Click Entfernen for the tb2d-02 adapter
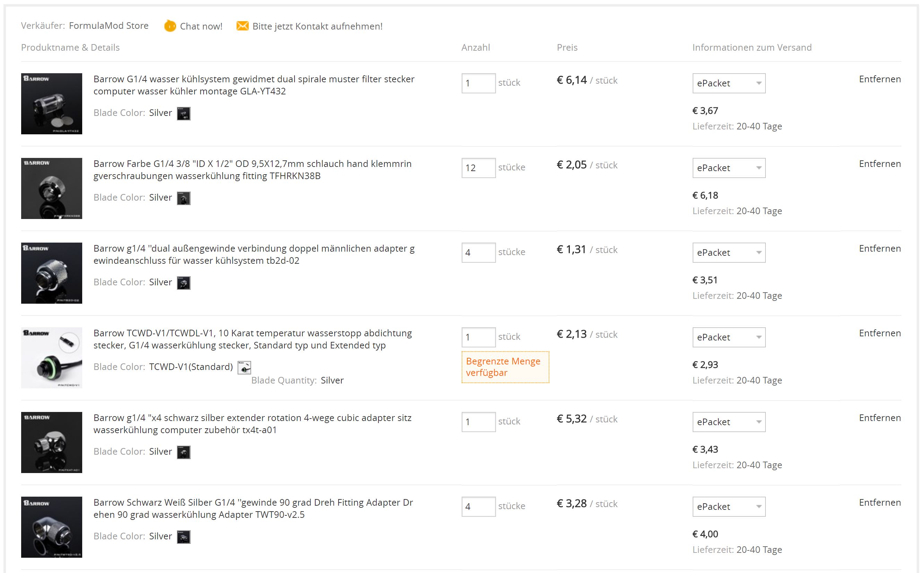 (x=879, y=248)
